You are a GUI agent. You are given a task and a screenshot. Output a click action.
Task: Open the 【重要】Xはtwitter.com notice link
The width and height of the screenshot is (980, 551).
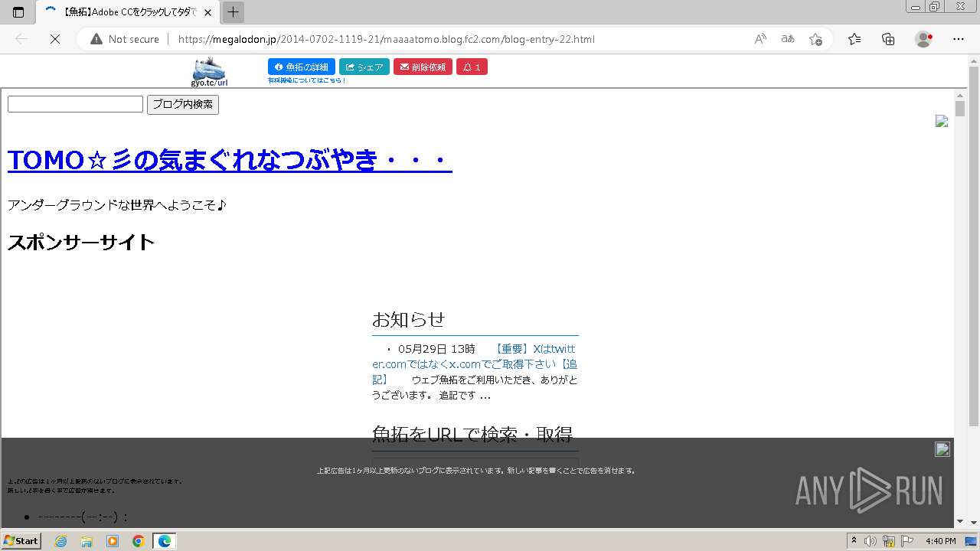[474, 364]
